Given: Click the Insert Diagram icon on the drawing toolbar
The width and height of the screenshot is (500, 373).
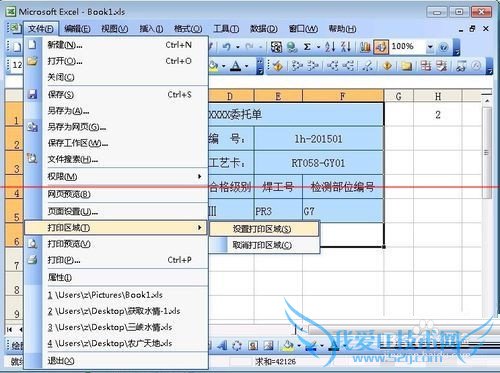Looking at the screenshot, I should pos(237,346).
